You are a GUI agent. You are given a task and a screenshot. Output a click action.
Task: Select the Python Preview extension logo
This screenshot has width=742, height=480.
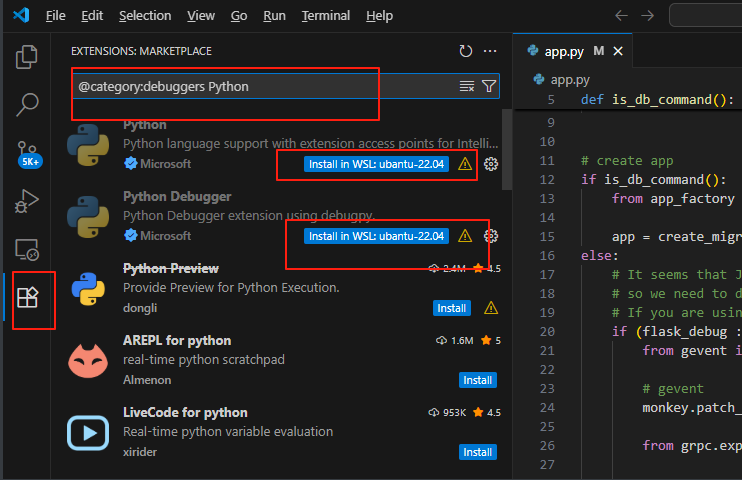click(88, 289)
